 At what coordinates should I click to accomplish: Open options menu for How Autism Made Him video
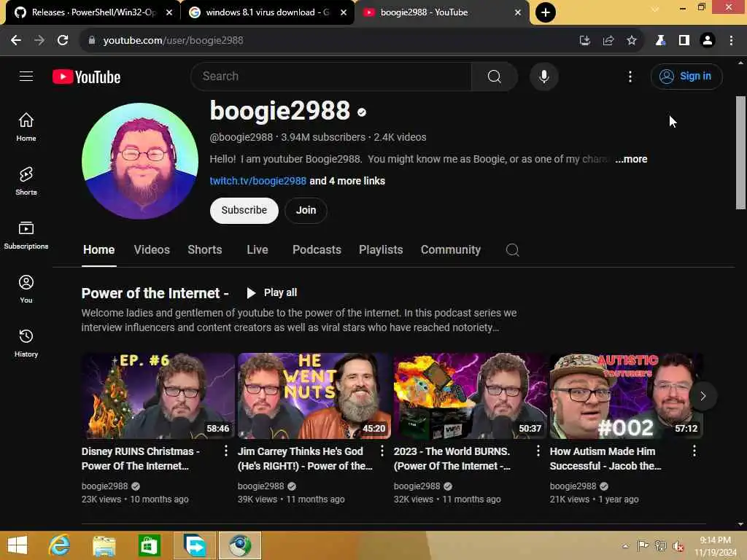click(694, 451)
